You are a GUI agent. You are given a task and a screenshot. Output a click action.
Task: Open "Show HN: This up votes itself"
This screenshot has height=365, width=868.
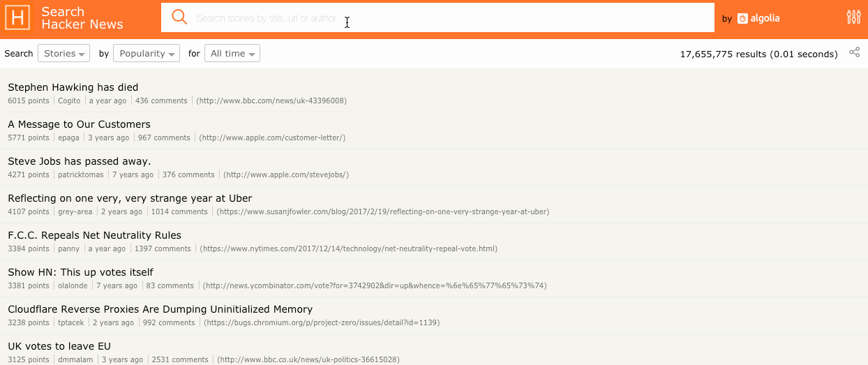(x=80, y=272)
